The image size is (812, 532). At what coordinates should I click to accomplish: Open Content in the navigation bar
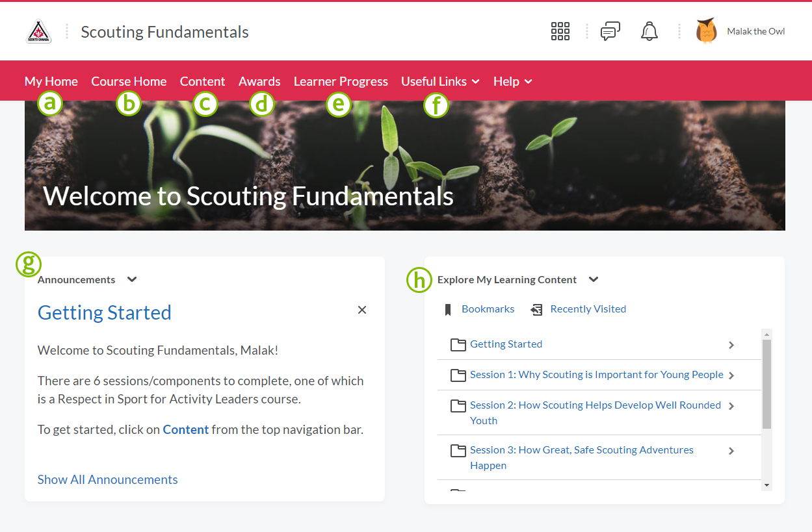tap(202, 81)
